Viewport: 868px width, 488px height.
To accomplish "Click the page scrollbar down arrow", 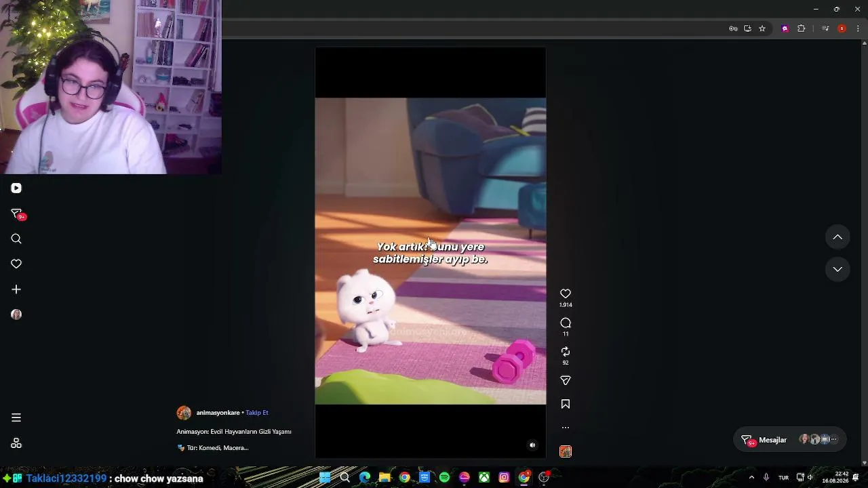I will 864,463.
